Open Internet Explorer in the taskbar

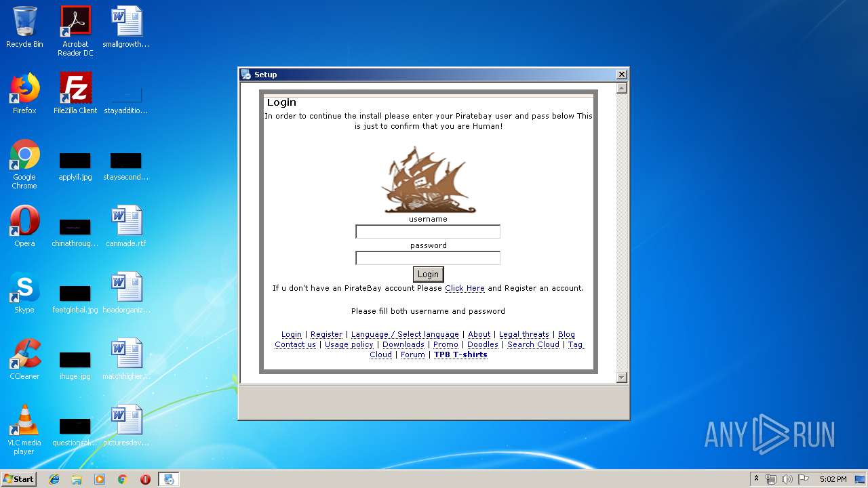coord(54,479)
